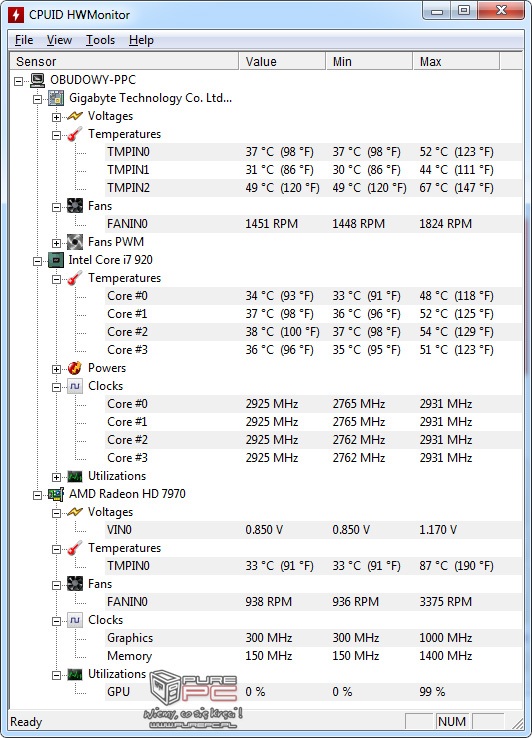Click the Max column header

click(x=456, y=62)
